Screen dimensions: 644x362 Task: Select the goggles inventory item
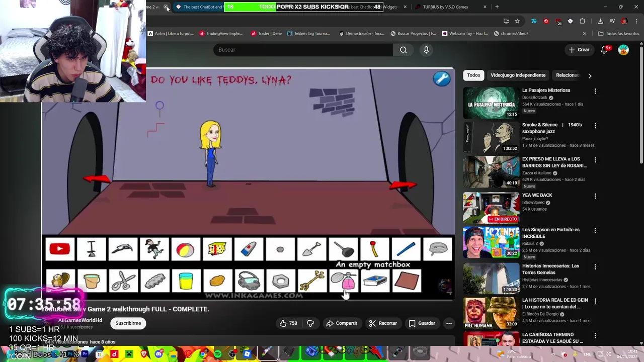point(249,281)
